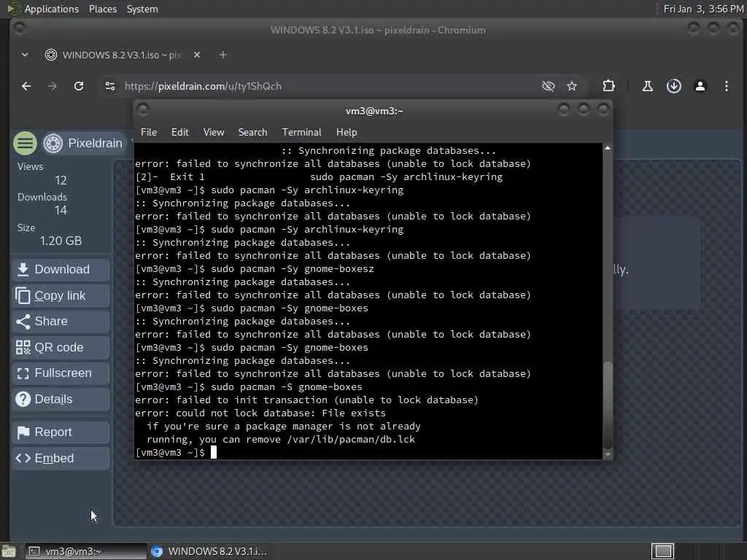Click the crossed-out eye tracking icon
This screenshot has height=560, width=747.
549,86
